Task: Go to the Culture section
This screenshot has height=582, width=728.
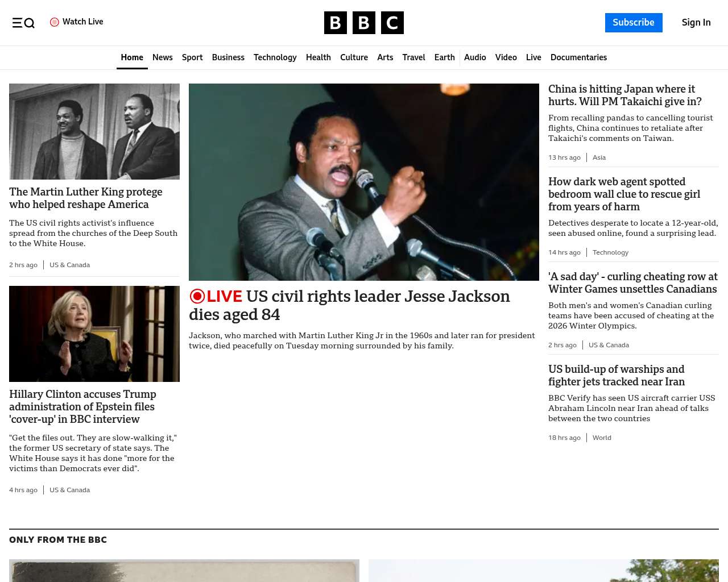Action: tap(354, 57)
